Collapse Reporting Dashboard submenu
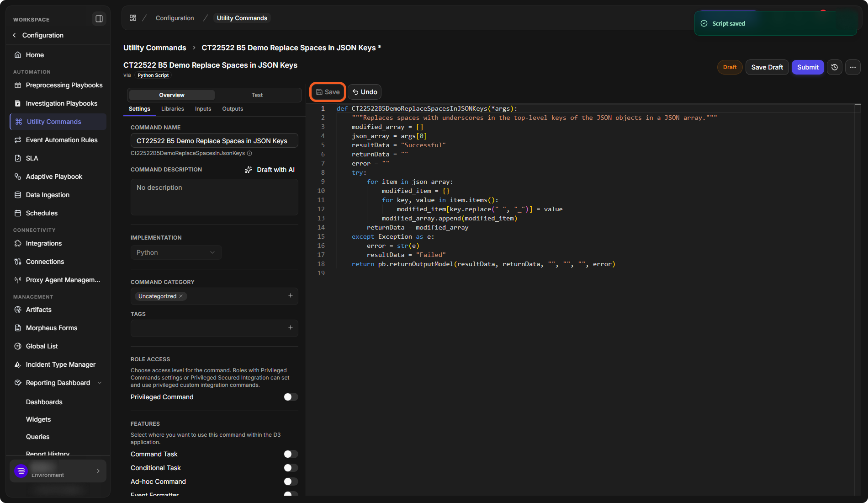The width and height of the screenshot is (868, 503). pos(100,383)
